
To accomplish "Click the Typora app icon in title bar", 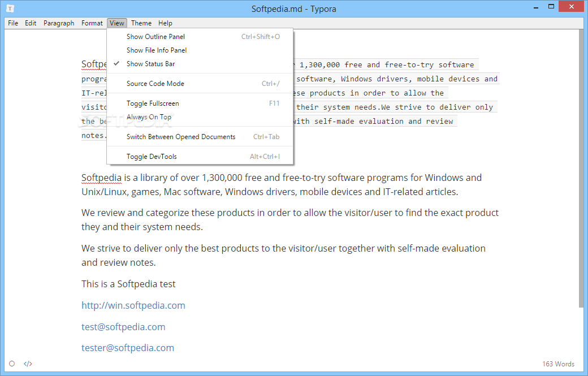I will 10,8.
